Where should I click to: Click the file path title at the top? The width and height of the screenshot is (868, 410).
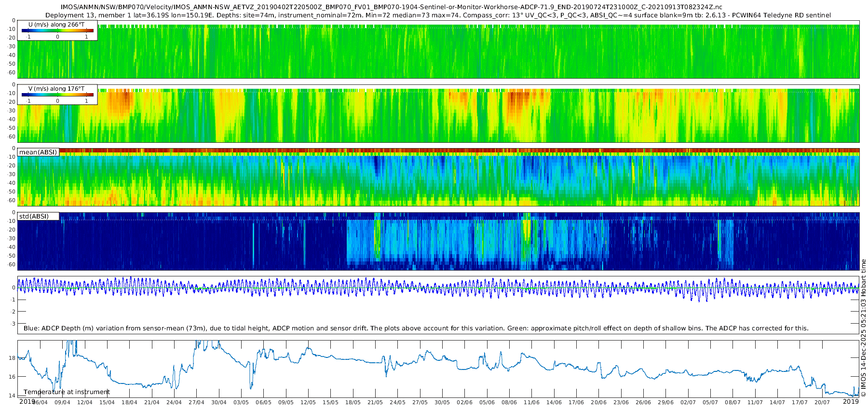click(x=391, y=7)
